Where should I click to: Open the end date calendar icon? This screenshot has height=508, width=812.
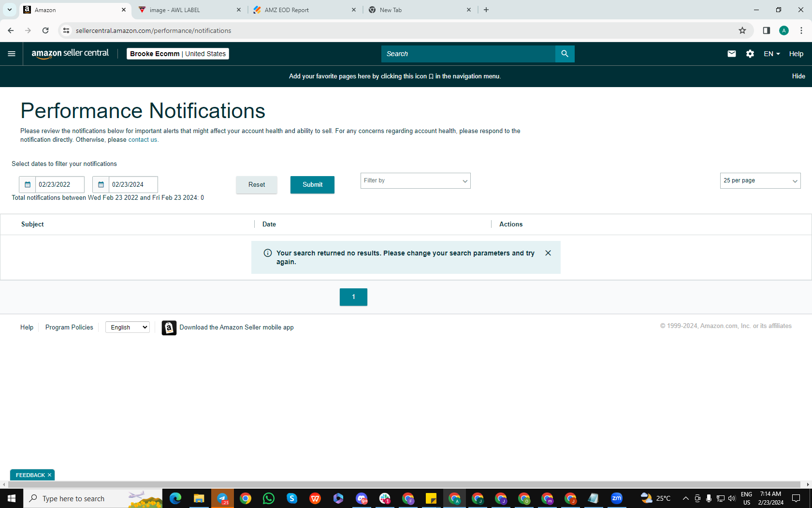101,185
